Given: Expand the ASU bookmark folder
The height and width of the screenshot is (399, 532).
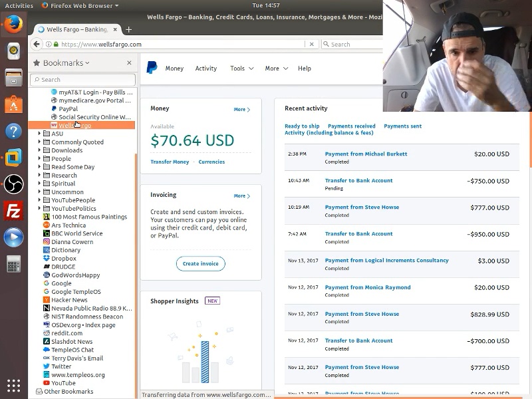Looking at the screenshot, I should tap(39, 134).
